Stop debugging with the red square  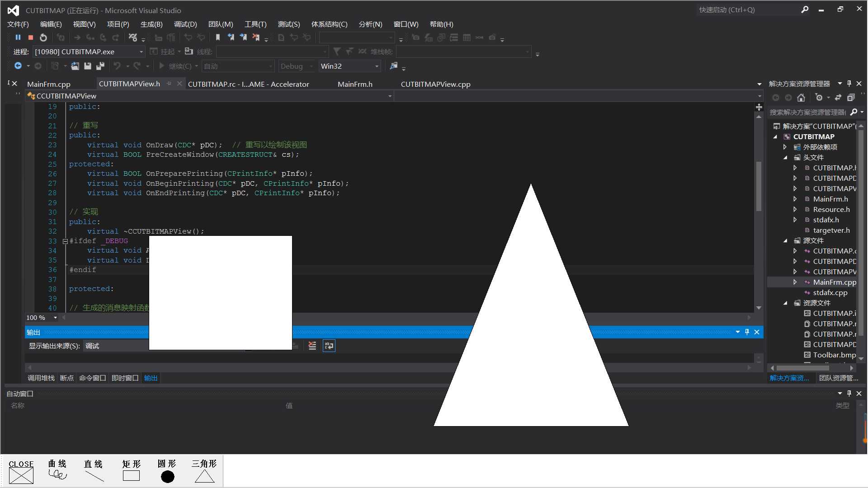point(31,38)
